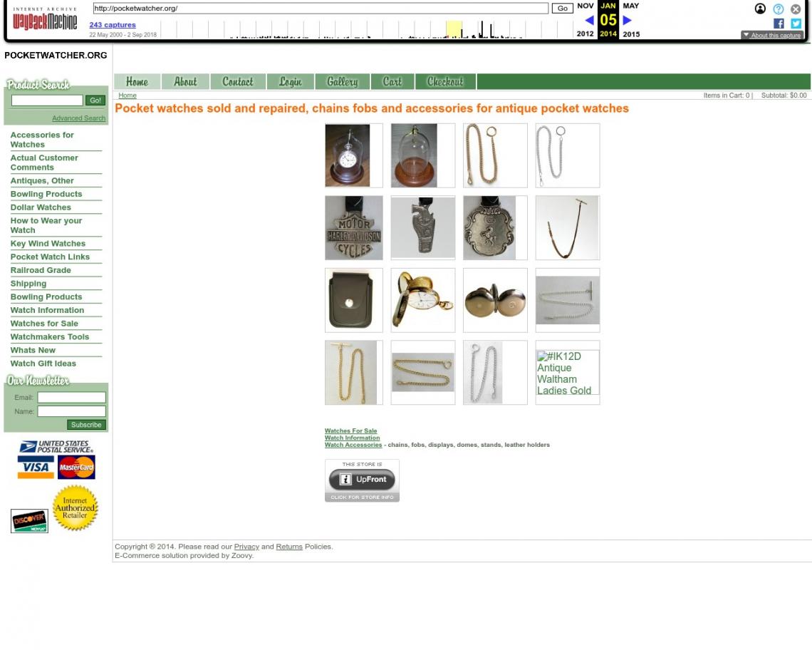Viewport: 812px width, 650px height.
Task: Open the Checkout tab
Action: (444, 82)
